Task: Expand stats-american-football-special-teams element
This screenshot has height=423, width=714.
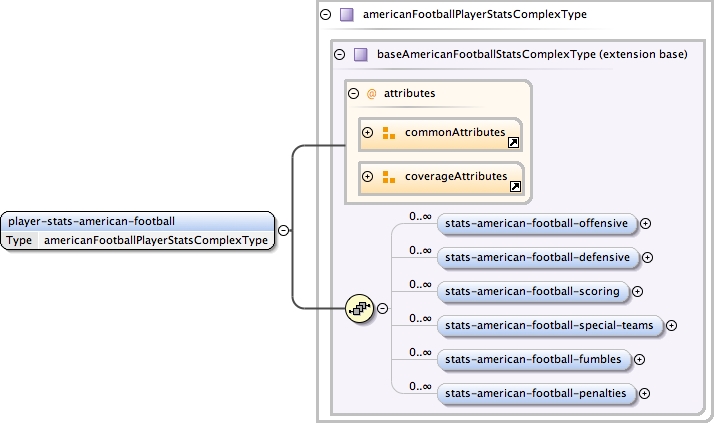Action: pyautogui.click(x=671, y=325)
